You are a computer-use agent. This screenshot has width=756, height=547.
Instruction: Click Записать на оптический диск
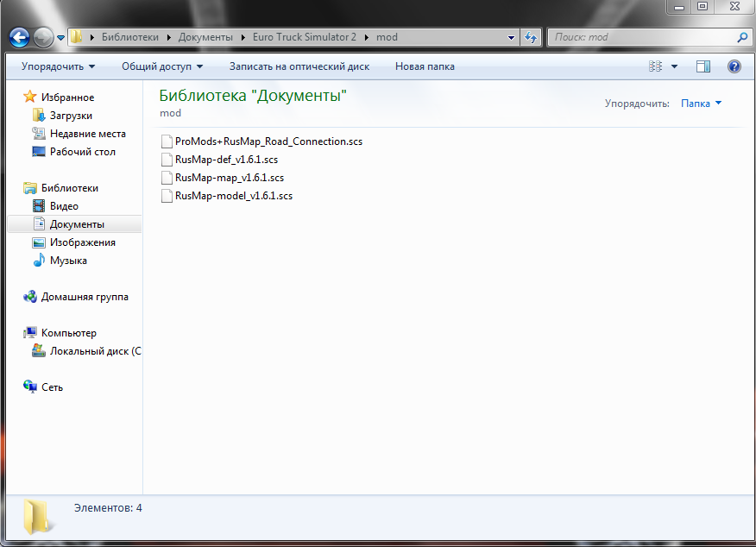(x=299, y=66)
